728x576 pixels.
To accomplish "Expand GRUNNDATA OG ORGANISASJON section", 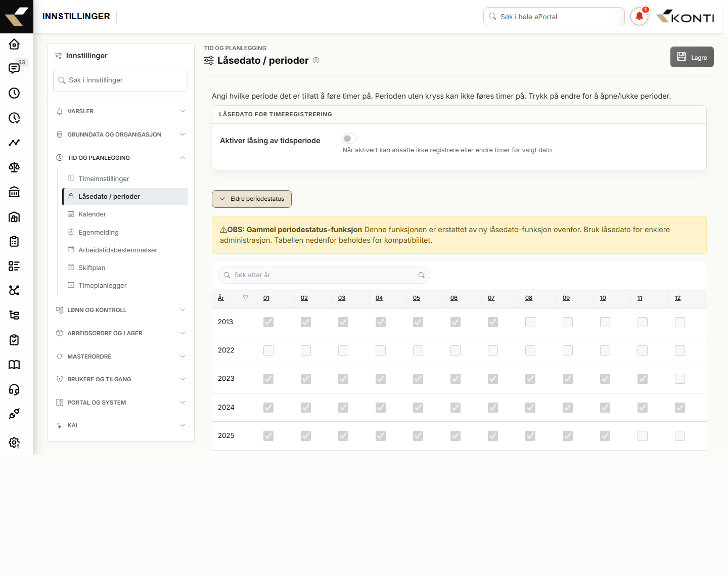I will [x=121, y=135].
